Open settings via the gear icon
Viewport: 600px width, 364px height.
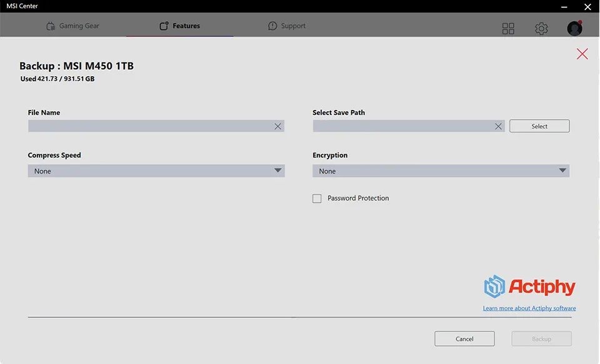click(x=541, y=28)
